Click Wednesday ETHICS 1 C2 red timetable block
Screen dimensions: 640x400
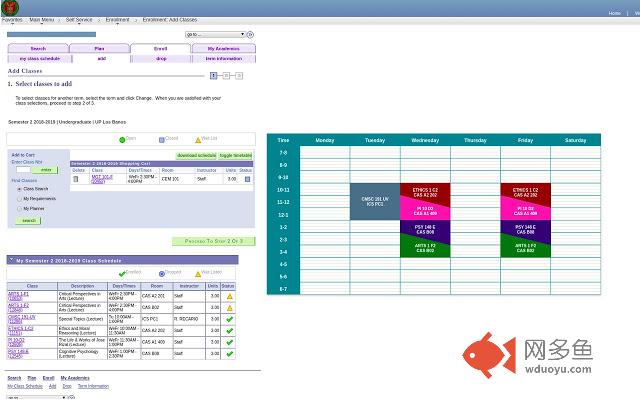425,192
